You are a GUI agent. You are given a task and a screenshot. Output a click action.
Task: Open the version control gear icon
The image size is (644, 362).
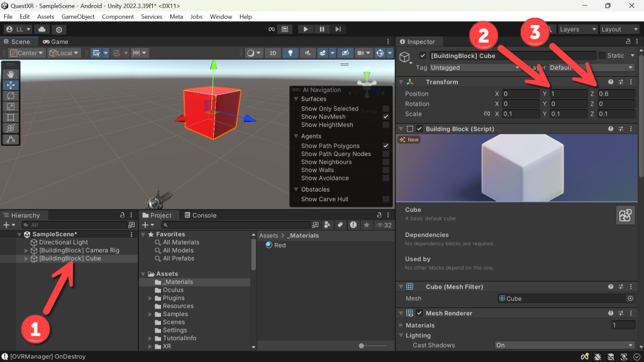click(58, 30)
